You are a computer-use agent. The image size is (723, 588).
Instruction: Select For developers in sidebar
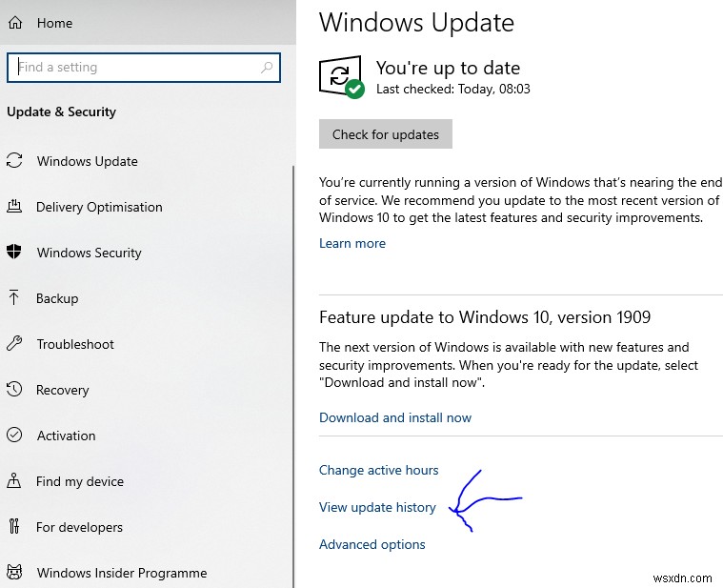point(79,527)
